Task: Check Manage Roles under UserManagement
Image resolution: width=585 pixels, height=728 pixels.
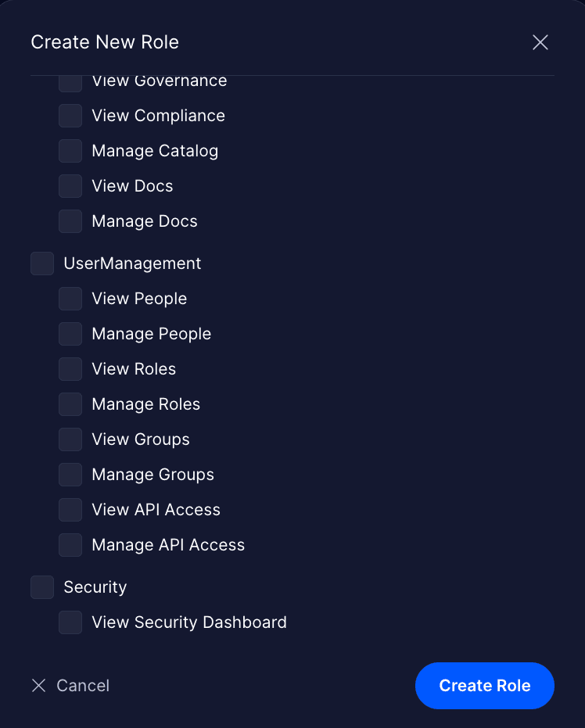Action: coord(70,403)
